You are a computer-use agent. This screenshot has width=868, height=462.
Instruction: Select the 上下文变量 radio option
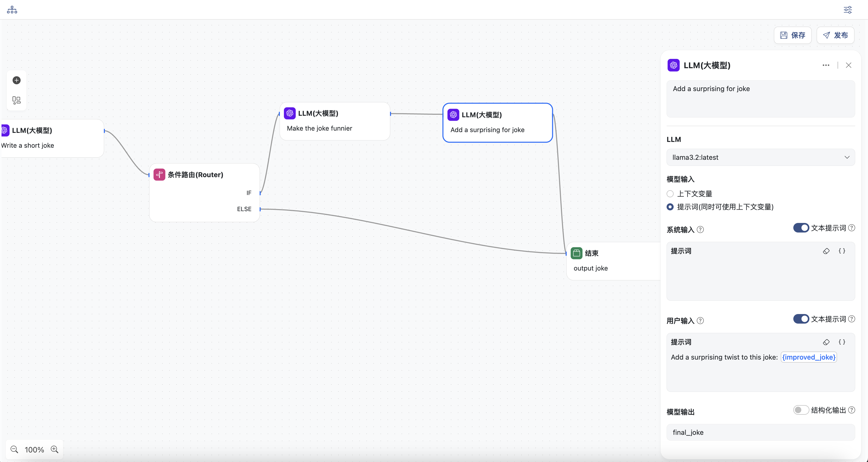tap(670, 194)
